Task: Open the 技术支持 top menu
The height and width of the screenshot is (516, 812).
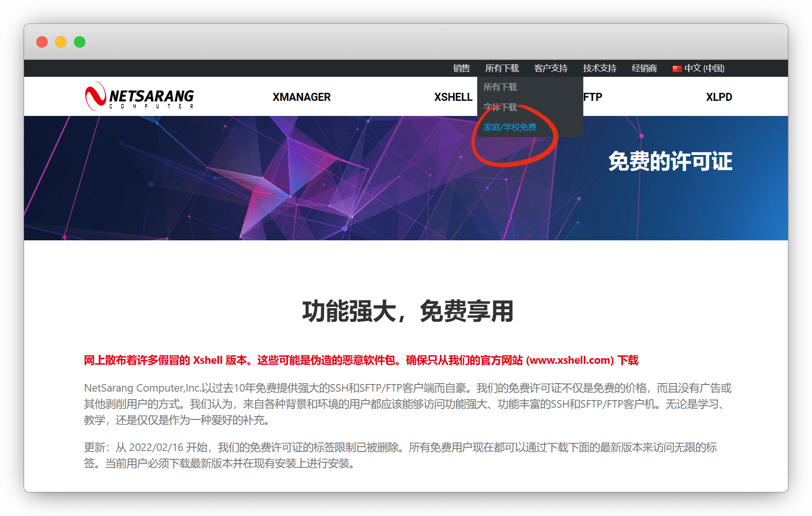Action: (599, 68)
